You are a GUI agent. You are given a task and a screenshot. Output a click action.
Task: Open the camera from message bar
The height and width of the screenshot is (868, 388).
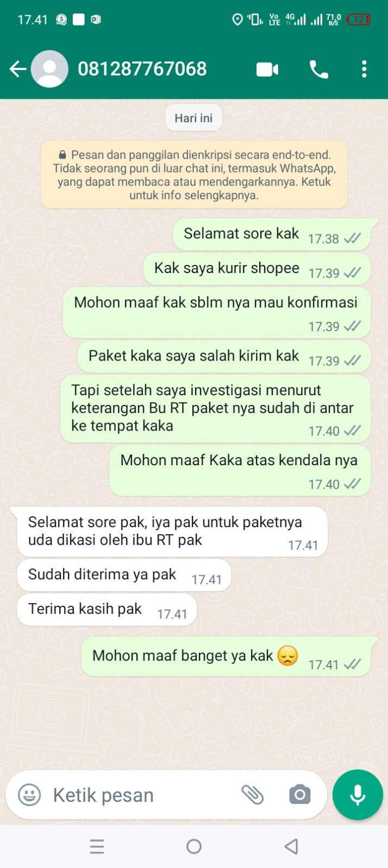[299, 795]
